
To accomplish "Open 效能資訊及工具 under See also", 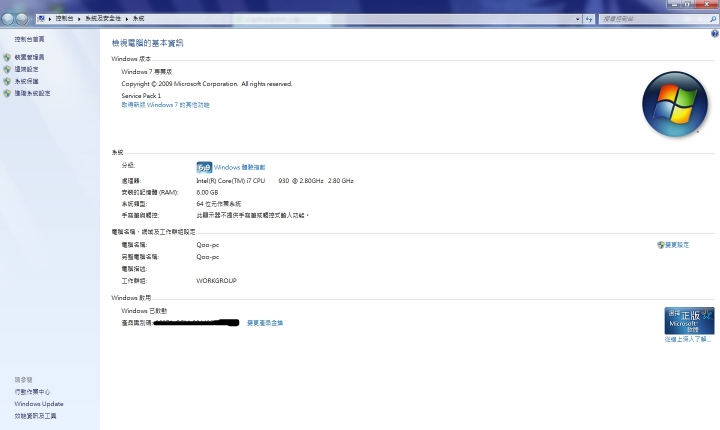I will tap(35, 416).
